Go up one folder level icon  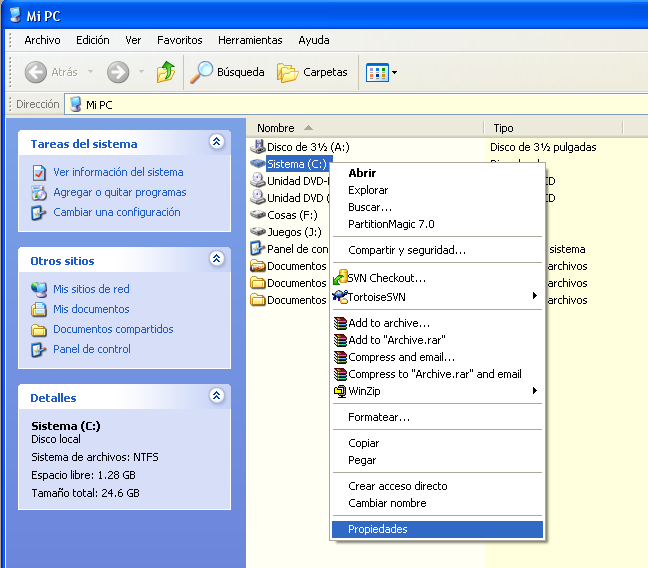click(x=166, y=72)
